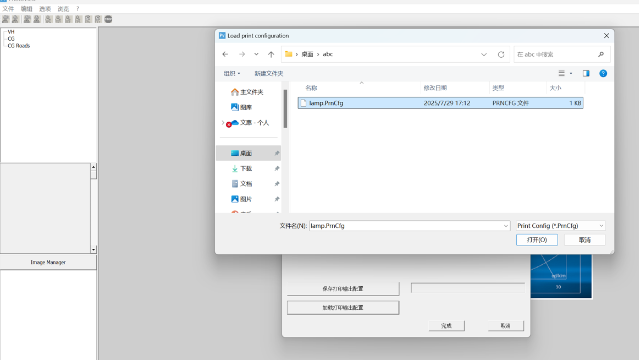Select the VH tree item
Viewport: 640px width, 360px height.
[x=11, y=32]
